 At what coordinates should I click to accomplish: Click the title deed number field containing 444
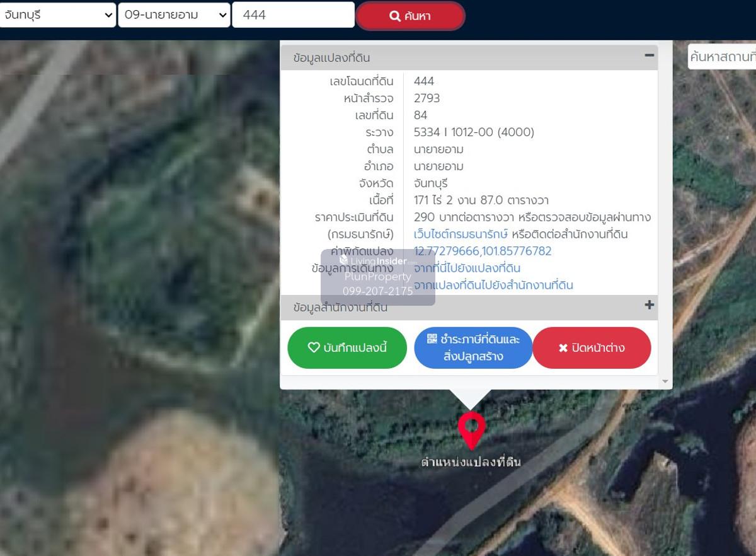(x=293, y=15)
